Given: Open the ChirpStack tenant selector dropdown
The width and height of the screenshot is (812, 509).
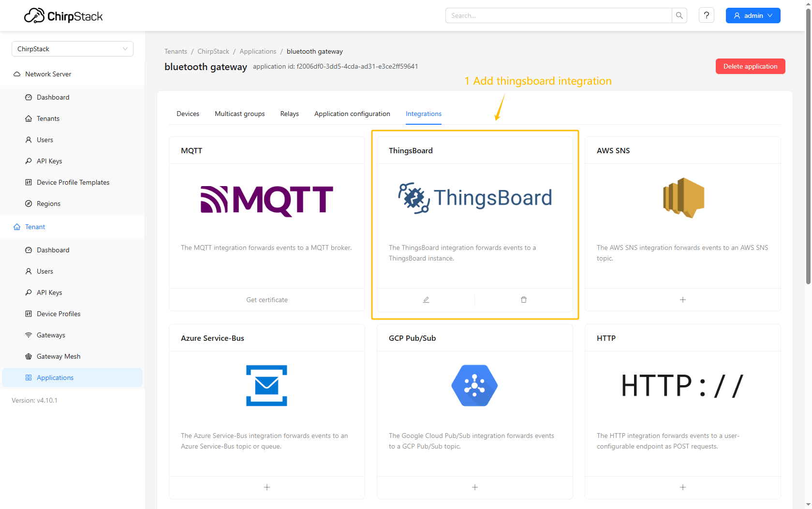Looking at the screenshot, I should (x=72, y=49).
